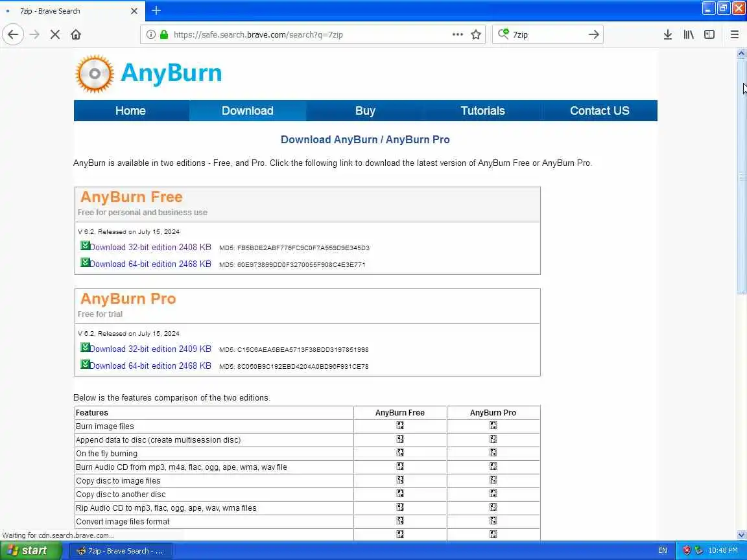
Task: Open the Contact US navigation tab
Action: [x=599, y=110]
